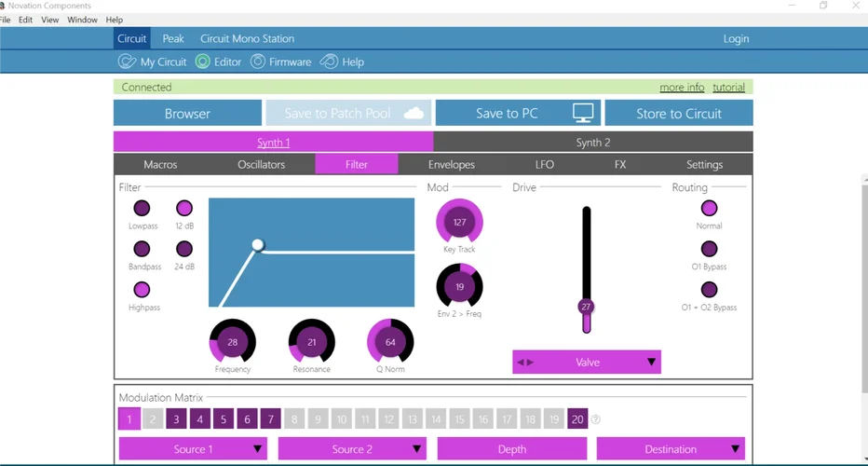Viewport: 868px width, 466px height.
Task: Select modulation matrix slot 4
Action: (x=200, y=419)
